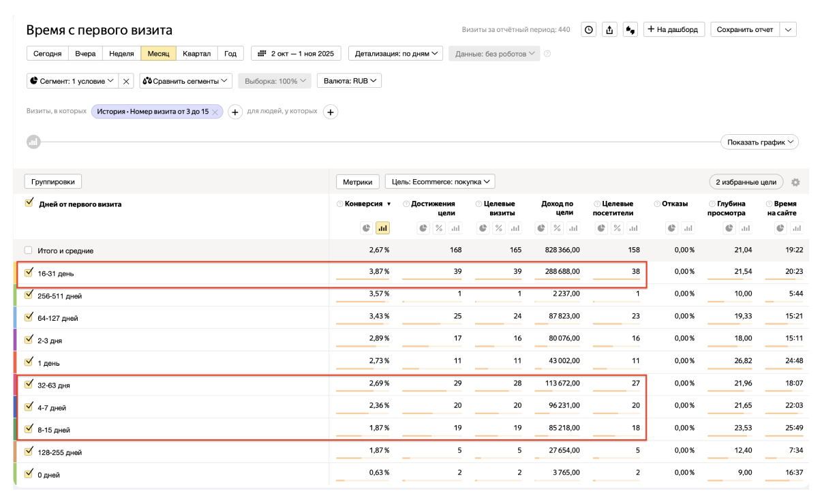
Task: Remove the segment with the X icon
Action: tap(126, 81)
